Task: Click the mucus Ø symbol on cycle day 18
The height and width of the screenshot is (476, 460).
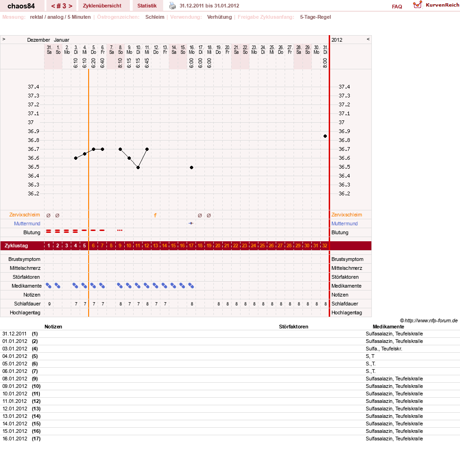Action: click(x=200, y=216)
